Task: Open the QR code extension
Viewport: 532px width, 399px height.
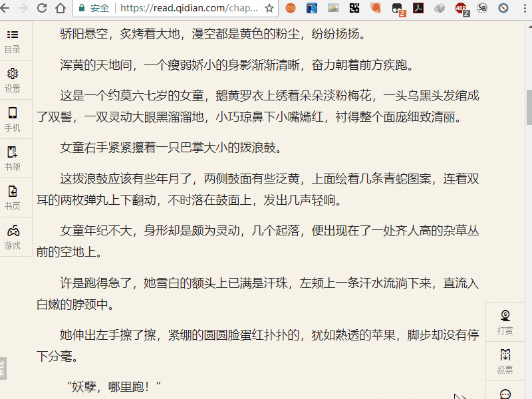Action: coord(354,8)
